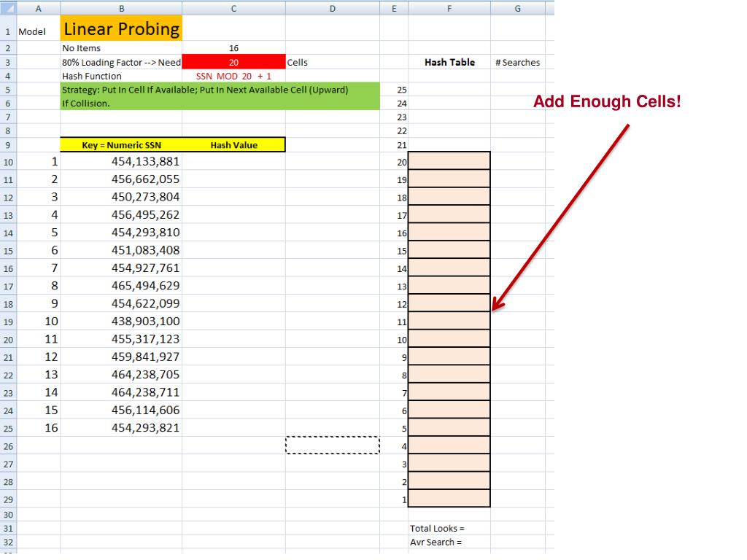This screenshot has width=747, height=560.
Task: Click hash table slot numbered 15
Action: coord(449,250)
